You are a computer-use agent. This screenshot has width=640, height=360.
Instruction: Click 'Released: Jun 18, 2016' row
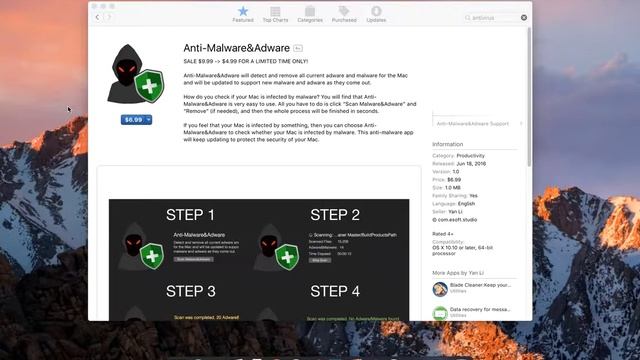(459, 164)
